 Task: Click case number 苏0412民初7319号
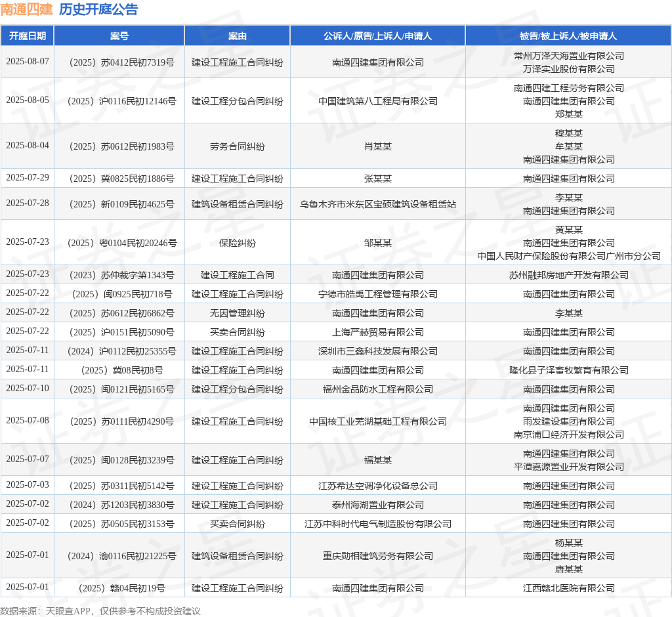coord(138,62)
